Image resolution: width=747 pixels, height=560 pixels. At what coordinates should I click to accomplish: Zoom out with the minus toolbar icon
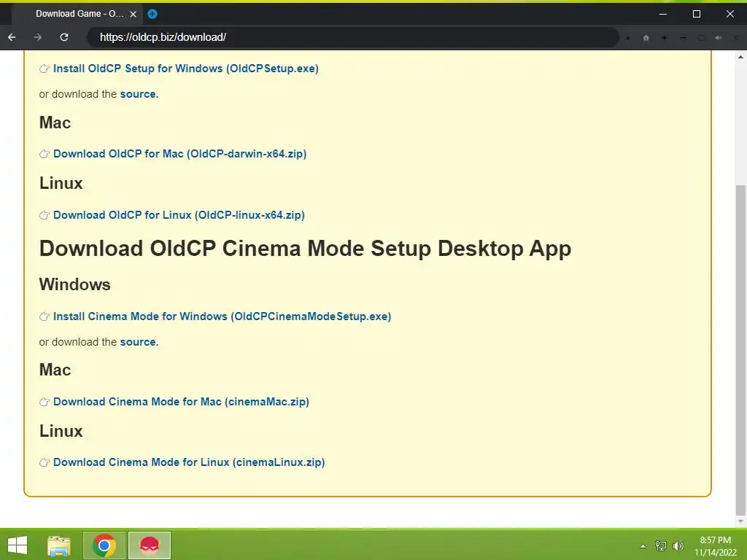[683, 38]
